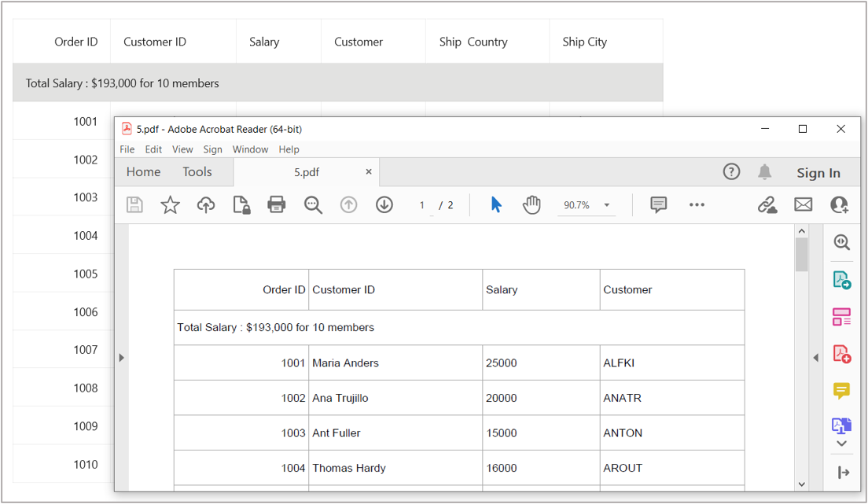The image size is (868, 504).
Task: Open search using the magnifier icon
Action: point(313,204)
